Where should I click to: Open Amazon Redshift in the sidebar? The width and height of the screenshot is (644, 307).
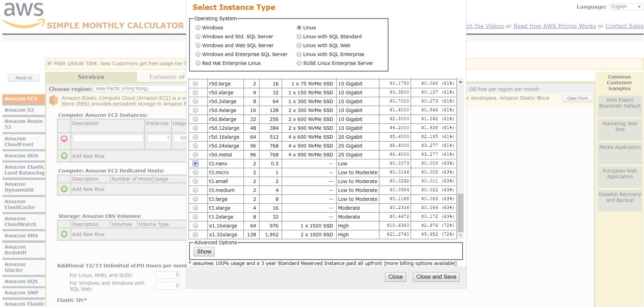click(x=24, y=250)
